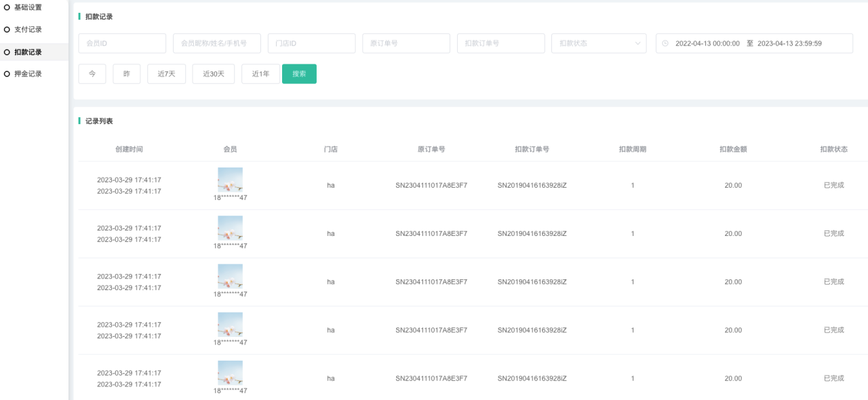Click the circle icon beside 基础设置

(7, 7)
